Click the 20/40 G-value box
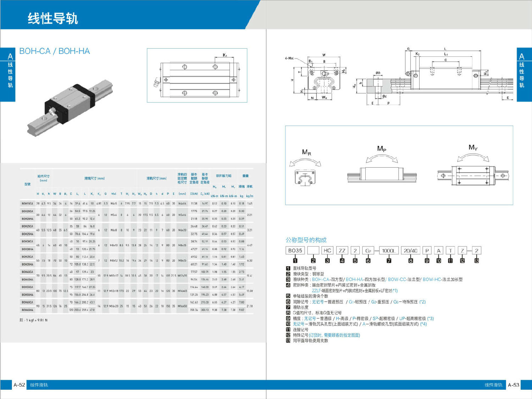The height and width of the screenshot is (399, 532). click(410, 251)
